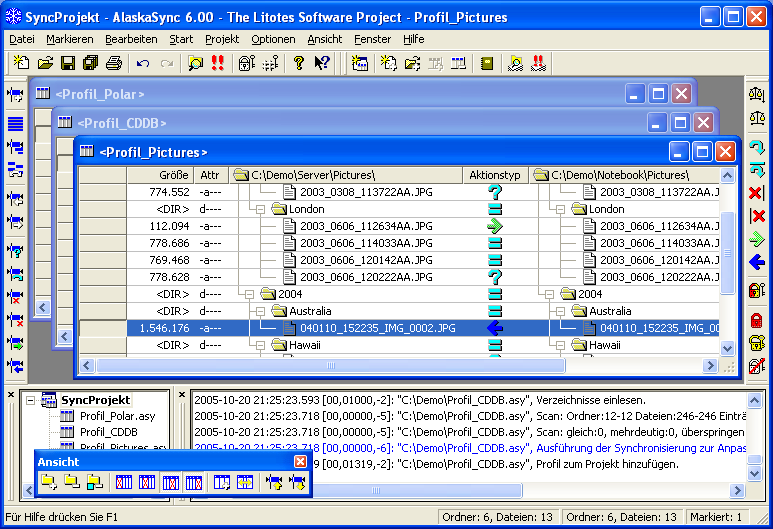Click scroll up arrow of the log pane
Viewport: 773px width, 529px height.
(x=754, y=400)
